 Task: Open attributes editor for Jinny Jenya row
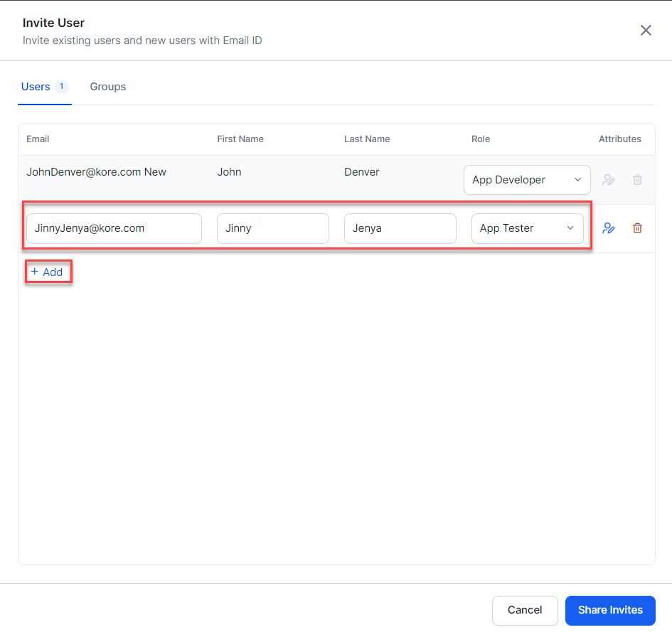click(609, 228)
